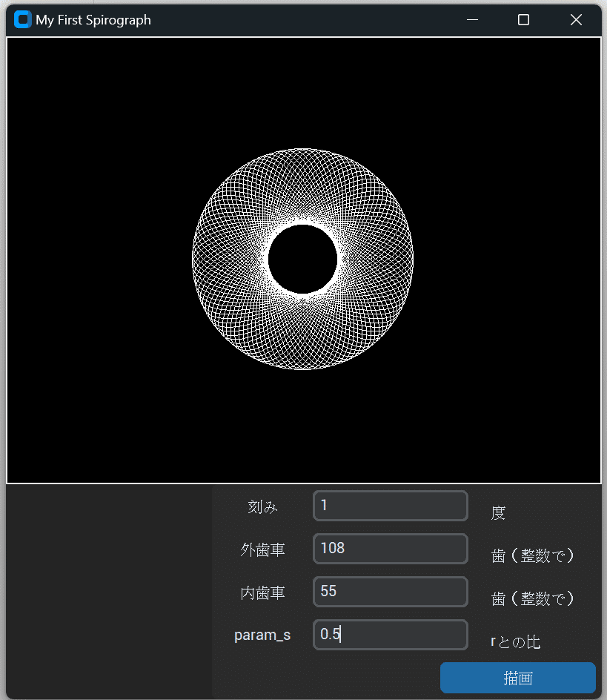
Task: Close the My First Spirograph window
Action: [576, 19]
